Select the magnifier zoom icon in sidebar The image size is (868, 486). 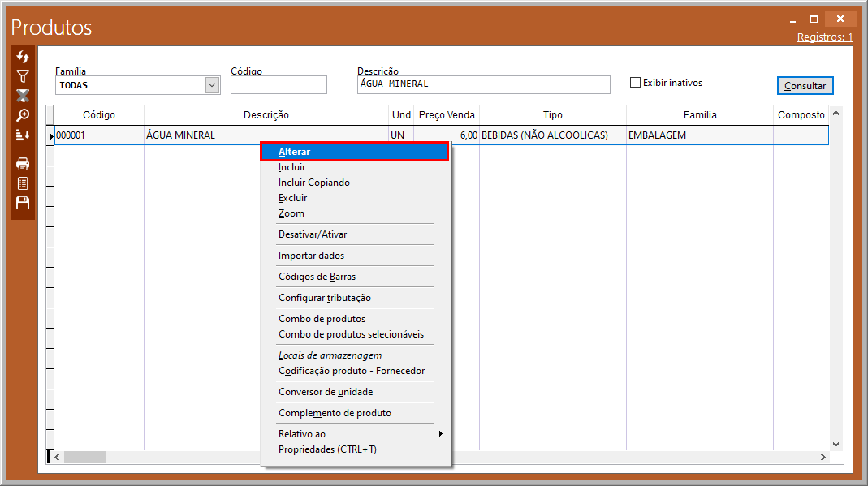pos(23,115)
